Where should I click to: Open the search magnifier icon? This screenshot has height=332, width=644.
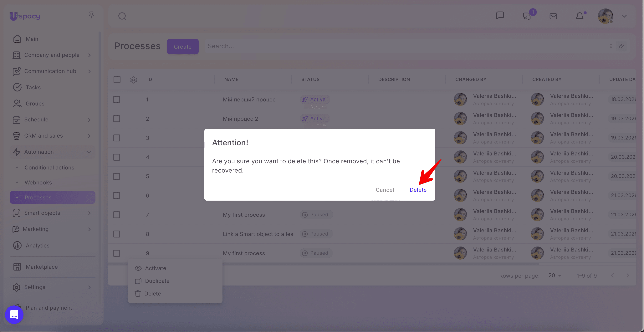[122, 16]
